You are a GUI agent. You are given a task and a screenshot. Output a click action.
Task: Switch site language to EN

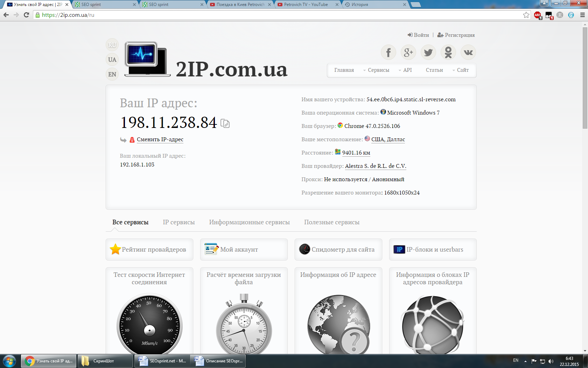click(112, 74)
